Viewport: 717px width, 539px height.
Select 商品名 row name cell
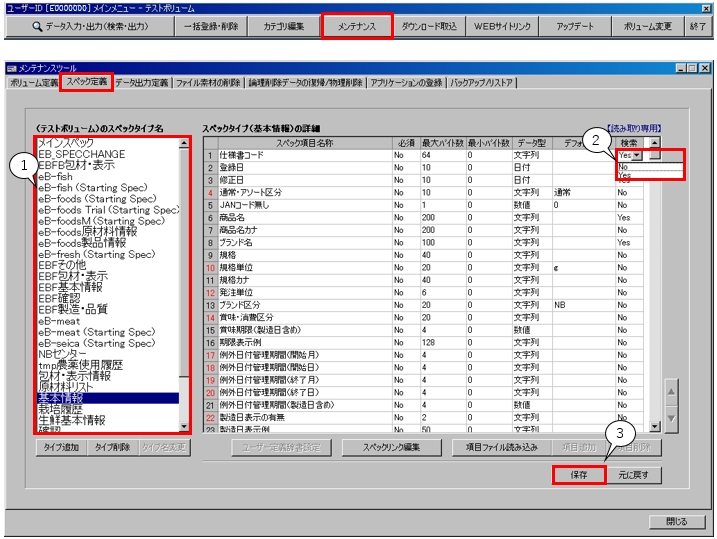[x=305, y=218]
